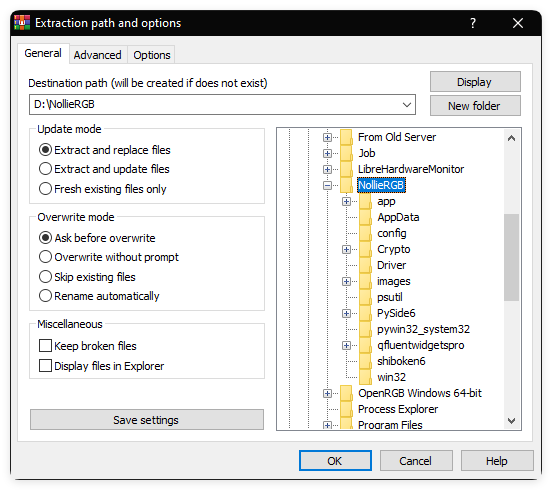The height and width of the screenshot is (490, 552).
Task: Expand the Crypto subfolder node
Action: [346, 250]
